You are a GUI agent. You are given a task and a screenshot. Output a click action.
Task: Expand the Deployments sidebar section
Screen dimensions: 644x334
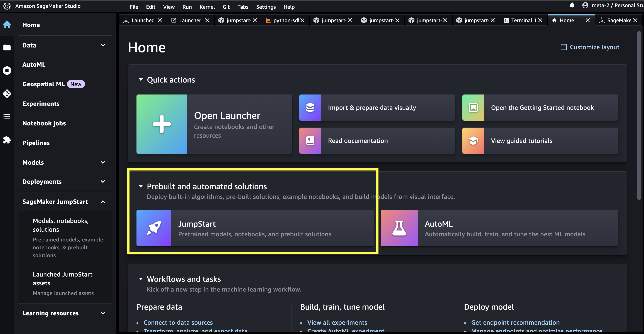tap(103, 181)
